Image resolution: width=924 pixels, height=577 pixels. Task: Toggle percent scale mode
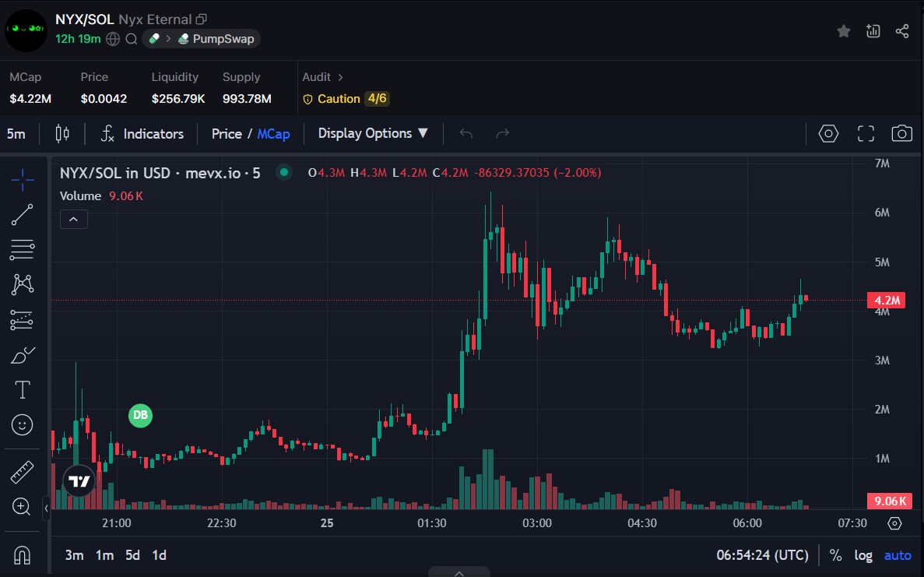point(835,555)
